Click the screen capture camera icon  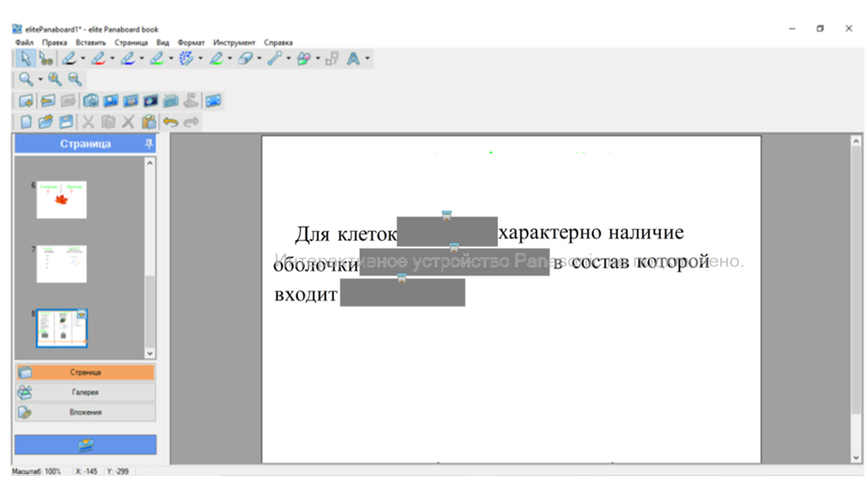coord(91,101)
